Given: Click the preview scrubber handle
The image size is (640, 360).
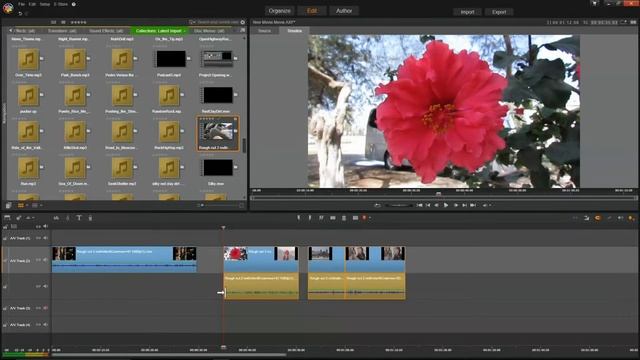Looking at the screenshot, I should 438,194.
